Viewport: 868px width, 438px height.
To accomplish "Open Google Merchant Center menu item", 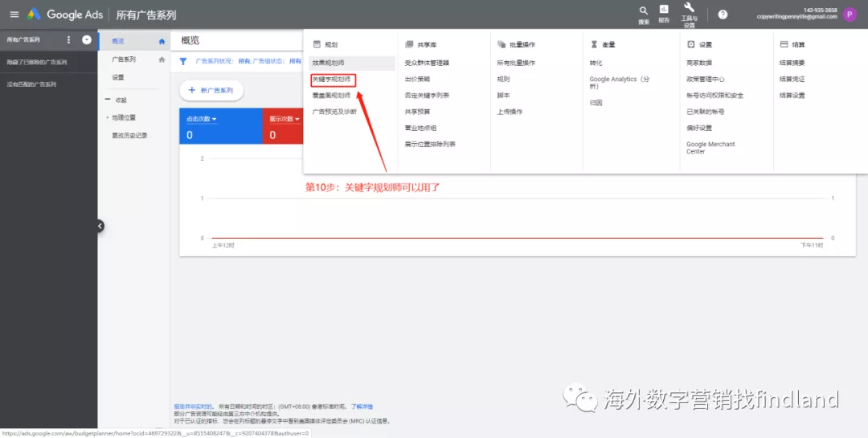I will click(x=710, y=147).
